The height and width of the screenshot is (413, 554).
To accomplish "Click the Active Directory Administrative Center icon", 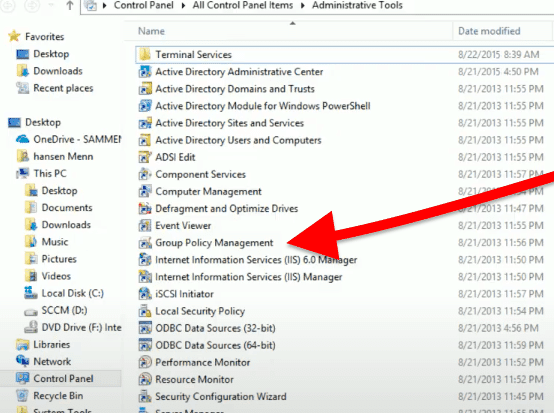I will pos(145,72).
